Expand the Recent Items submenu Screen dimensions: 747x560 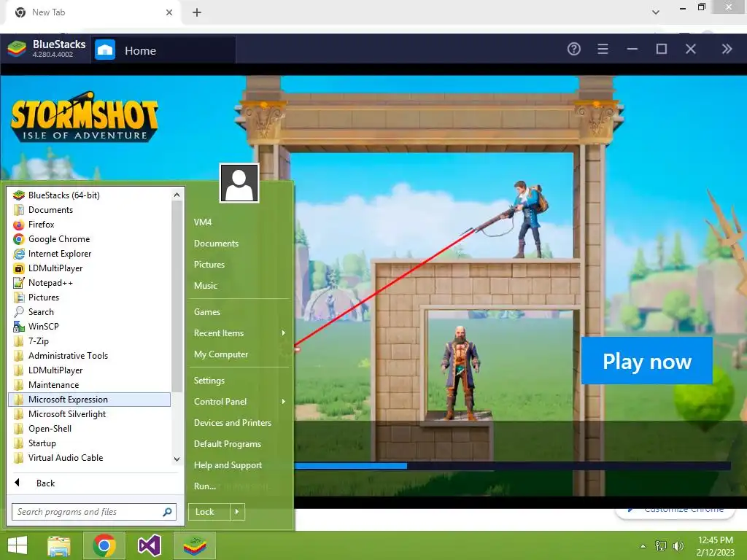click(x=239, y=333)
